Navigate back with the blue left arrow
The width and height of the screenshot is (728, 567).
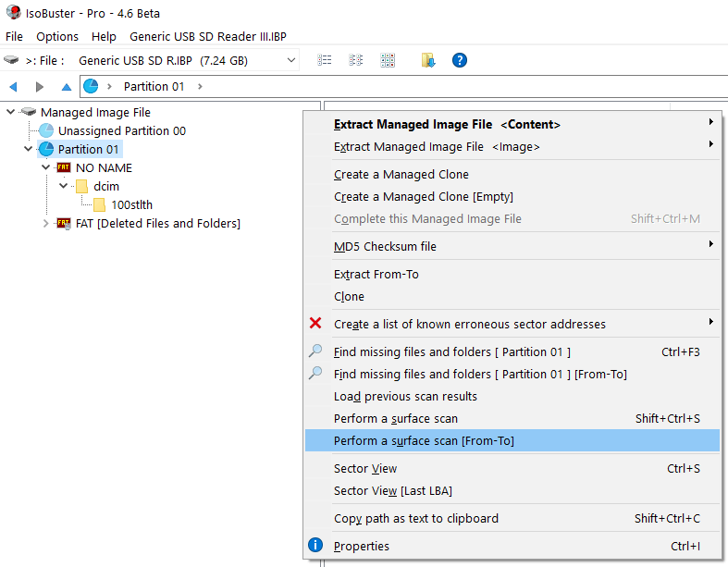point(13,86)
